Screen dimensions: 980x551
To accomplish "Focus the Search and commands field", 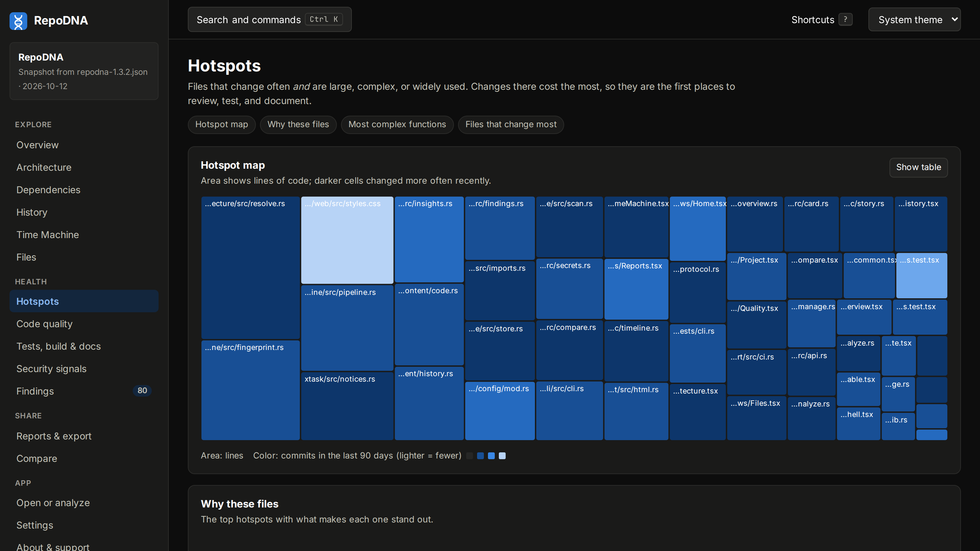I will tap(269, 19).
